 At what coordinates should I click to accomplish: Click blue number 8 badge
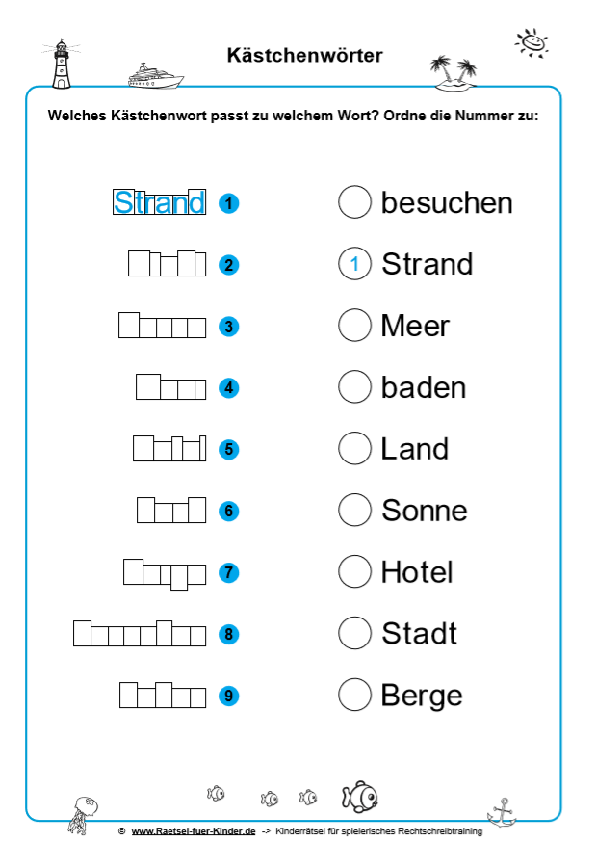(x=228, y=634)
